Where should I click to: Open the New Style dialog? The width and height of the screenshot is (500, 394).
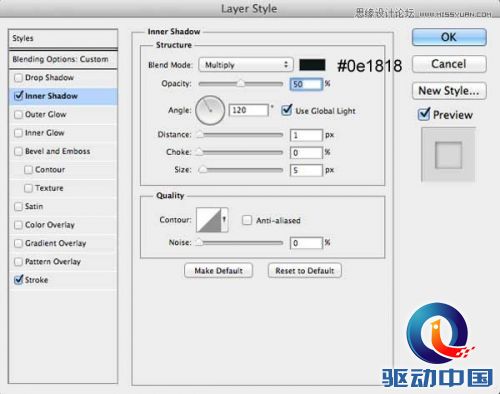(x=449, y=91)
